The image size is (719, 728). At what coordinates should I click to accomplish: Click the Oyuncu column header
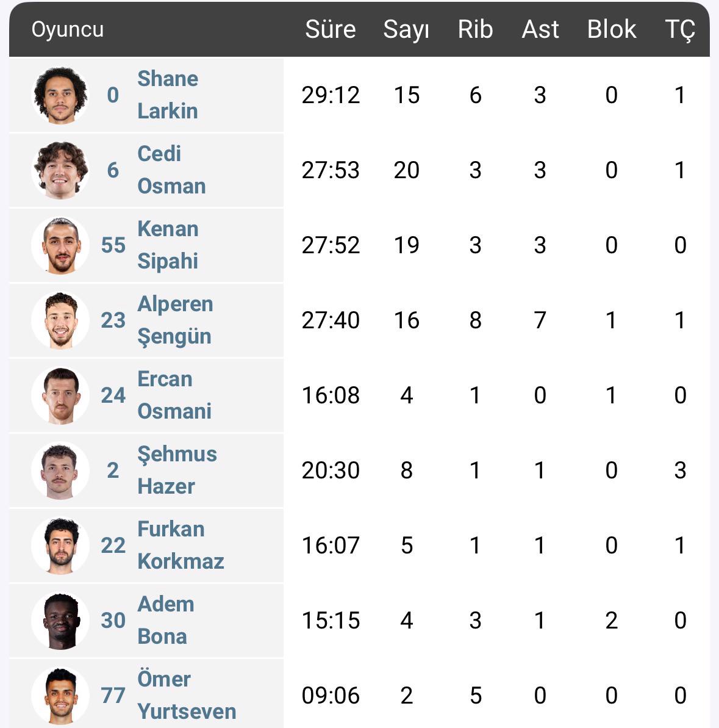[67, 29]
